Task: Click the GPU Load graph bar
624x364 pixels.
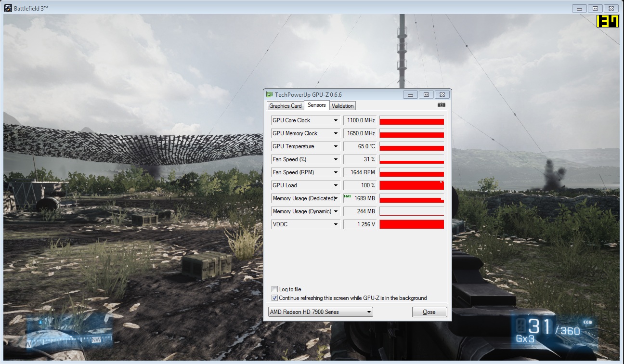Action: (411, 185)
